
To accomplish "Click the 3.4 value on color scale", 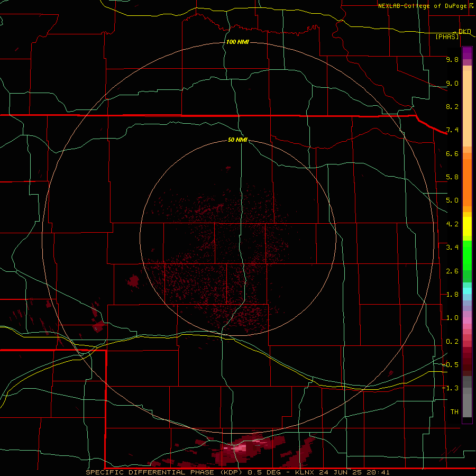I will 452,248.
